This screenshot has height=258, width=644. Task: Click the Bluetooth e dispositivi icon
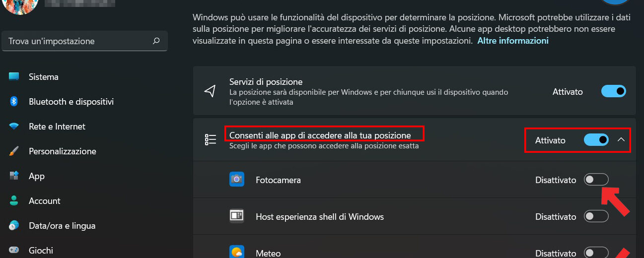(14, 102)
